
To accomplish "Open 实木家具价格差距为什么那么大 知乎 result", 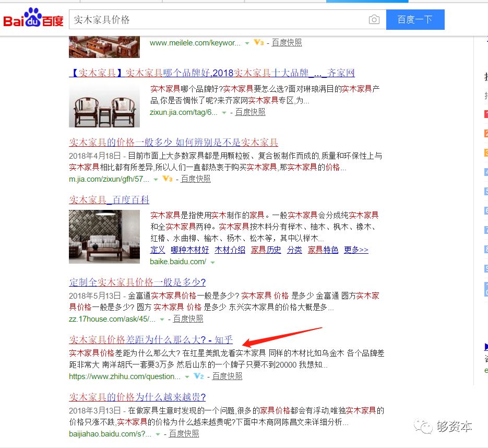I will [x=151, y=339].
